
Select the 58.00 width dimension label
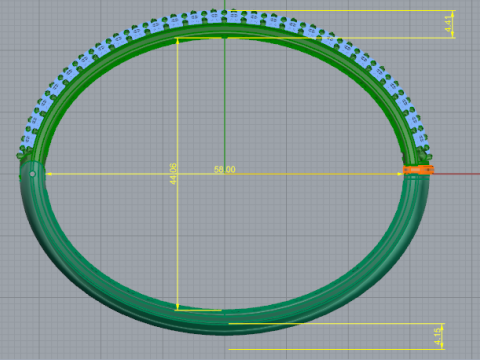click(224, 169)
